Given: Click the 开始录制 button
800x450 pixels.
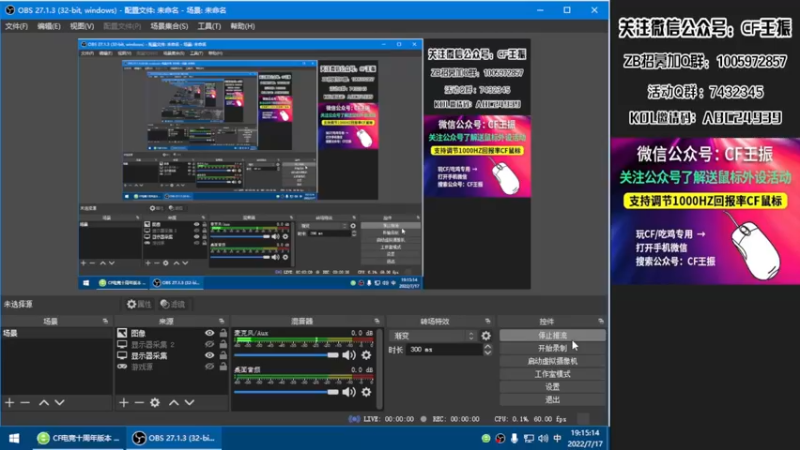Looking at the screenshot, I should [553, 348].
